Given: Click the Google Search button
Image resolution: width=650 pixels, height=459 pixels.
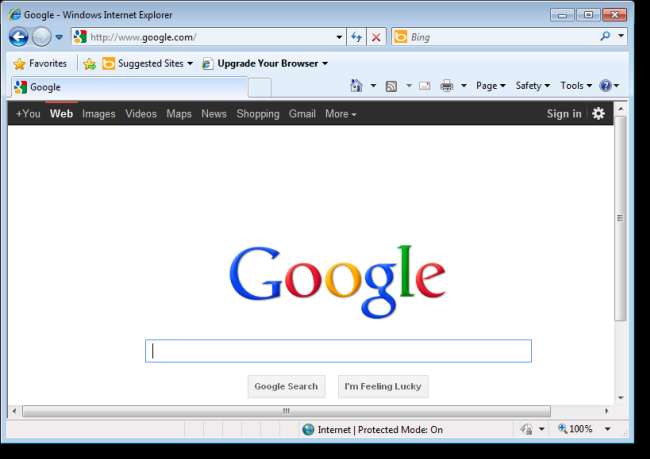Looking at the screenshot, I should tap(286, 386).
